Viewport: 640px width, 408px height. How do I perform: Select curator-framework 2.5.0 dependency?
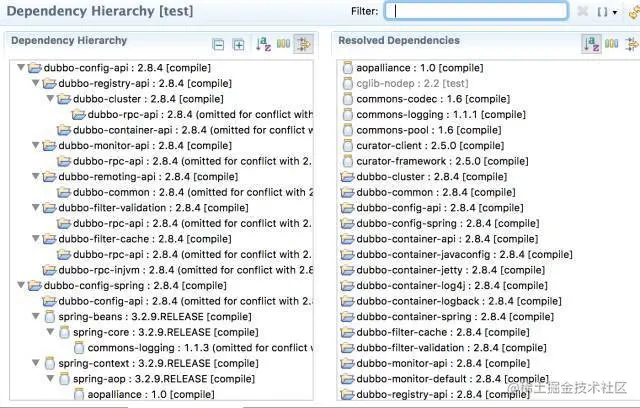[x=435, y=161]
